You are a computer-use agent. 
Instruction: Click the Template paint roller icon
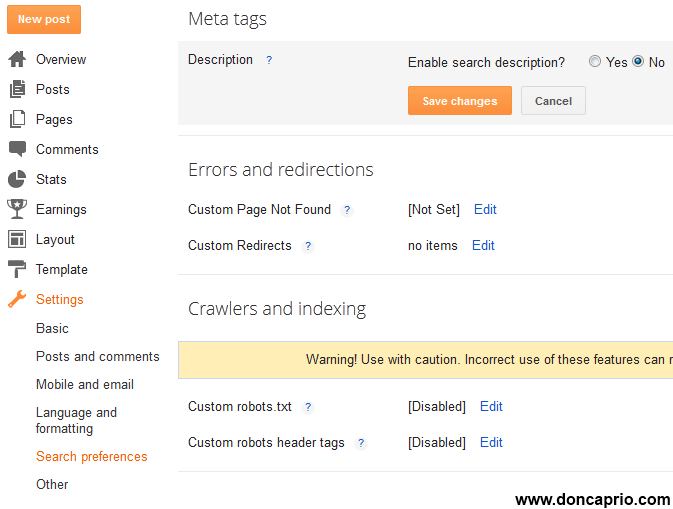pos(17,269)
